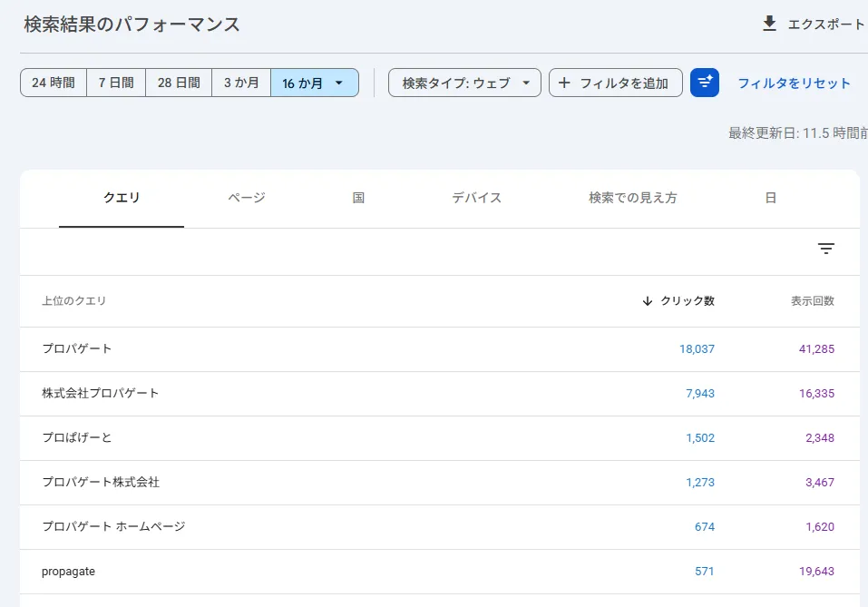This screenshot has width=868, height=607.
Task: Select the プロパゲート query row
Action: pyautogui.click(x=440, y=349)
